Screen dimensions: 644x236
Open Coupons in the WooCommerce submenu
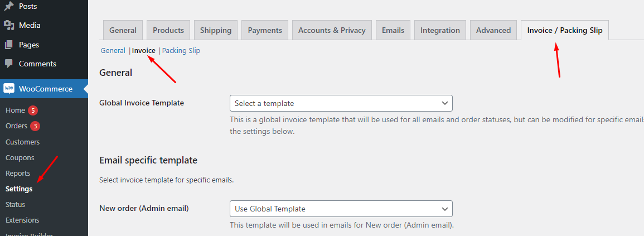coord(20,158)
